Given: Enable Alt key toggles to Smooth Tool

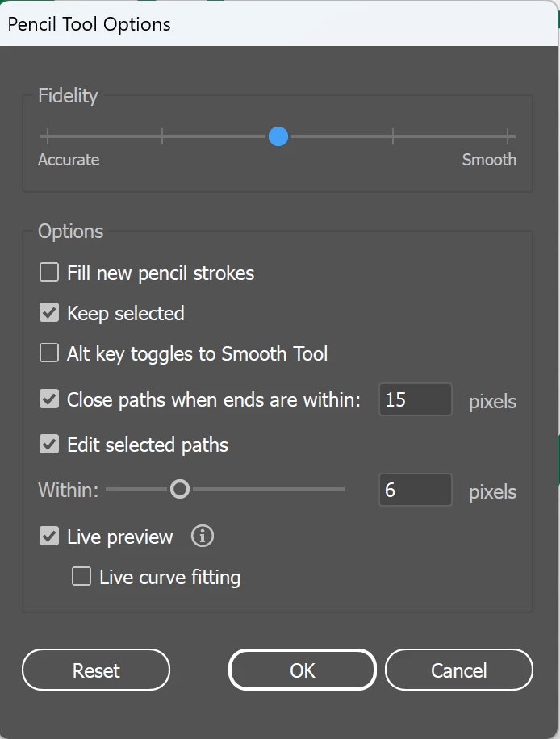Looking at the screenshot, I should pyautogui.click(x=49, y=353).
